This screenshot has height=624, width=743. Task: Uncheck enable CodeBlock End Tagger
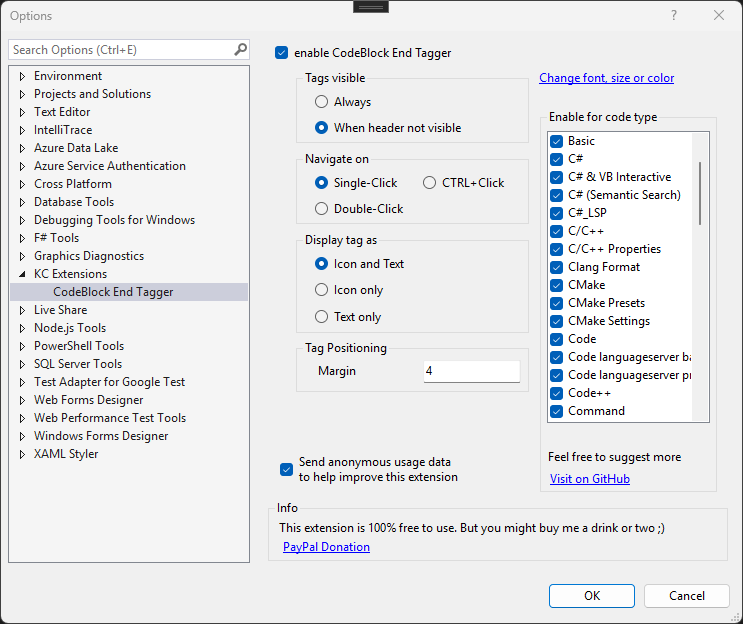pos(282,53)
